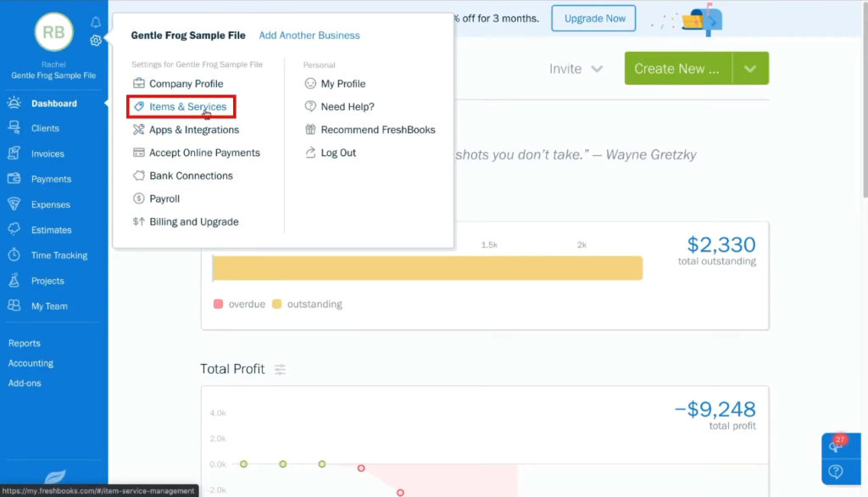
Task: Open Bank Connections in the settings menu
Action: [190, 176]
